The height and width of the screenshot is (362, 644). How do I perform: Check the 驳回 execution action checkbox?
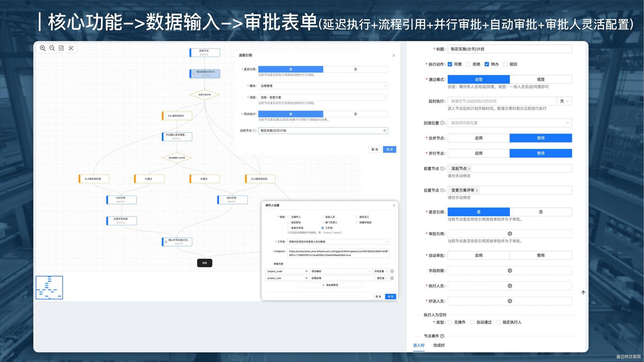click(505, 64)
